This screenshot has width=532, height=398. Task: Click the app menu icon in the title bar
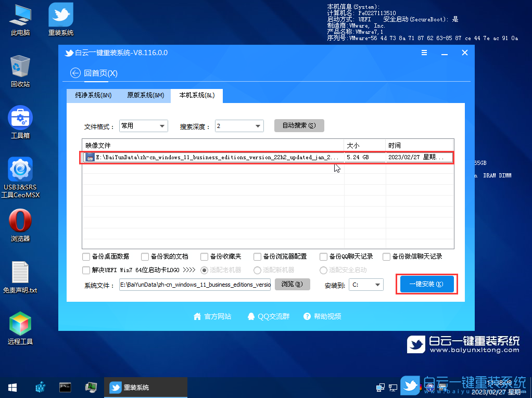[x=424, y=53]
